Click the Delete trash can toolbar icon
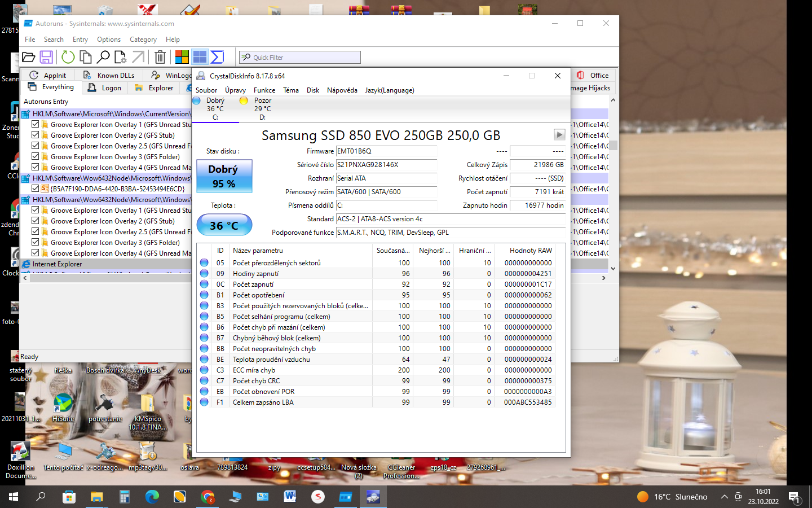The height and width of the screenshot is (508, 812). pyautogui.click(x=160, y=57)
